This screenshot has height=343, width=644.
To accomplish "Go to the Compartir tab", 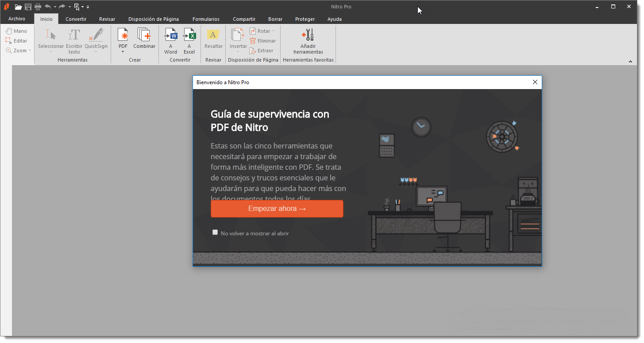I will (x=244, y=19).
